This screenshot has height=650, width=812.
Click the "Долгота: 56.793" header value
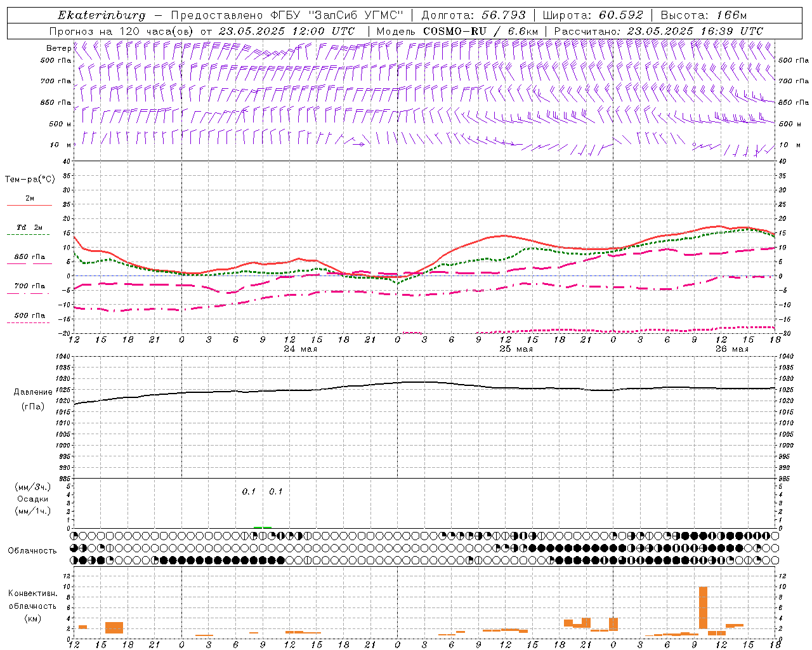tap(473, 15)
